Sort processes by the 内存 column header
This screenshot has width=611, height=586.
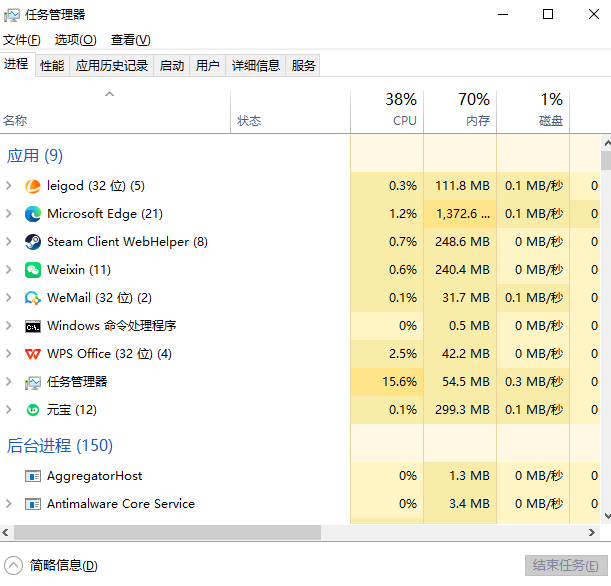coord(460,111)
